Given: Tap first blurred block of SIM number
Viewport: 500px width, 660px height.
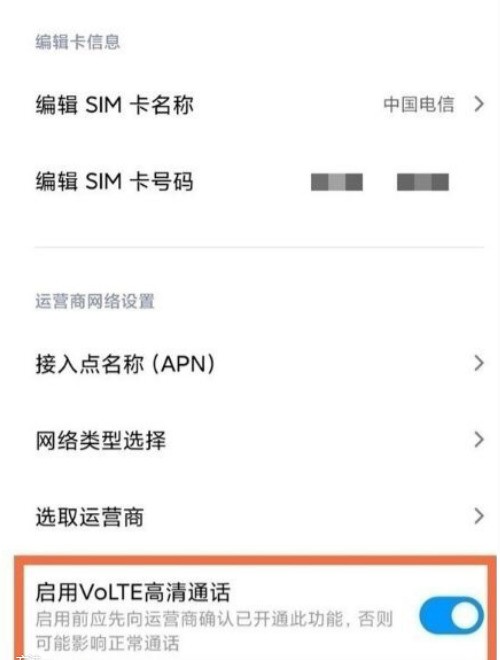Looking at the screenshot, I should tap(337, 182).
